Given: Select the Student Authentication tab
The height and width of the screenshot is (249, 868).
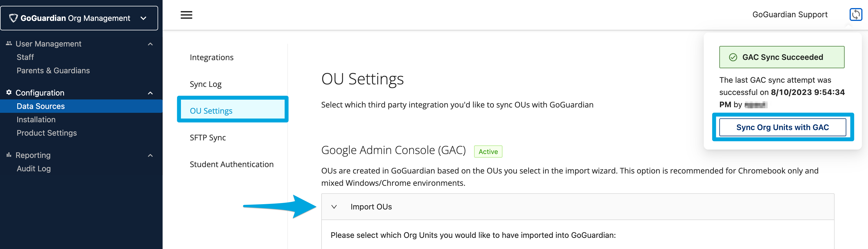Looking at the screenshot, I should 232,164.
